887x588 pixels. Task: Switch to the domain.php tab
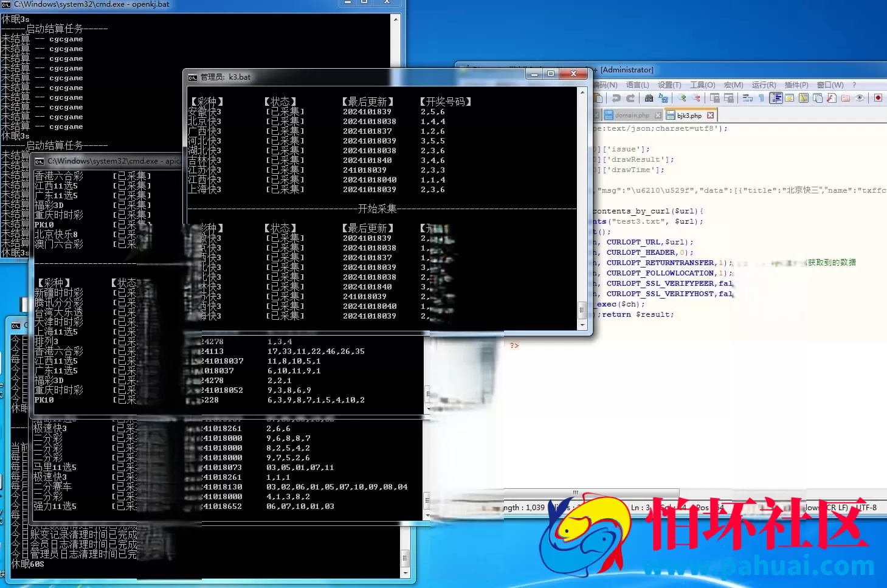pyautogui.click(x=632, y=115)
